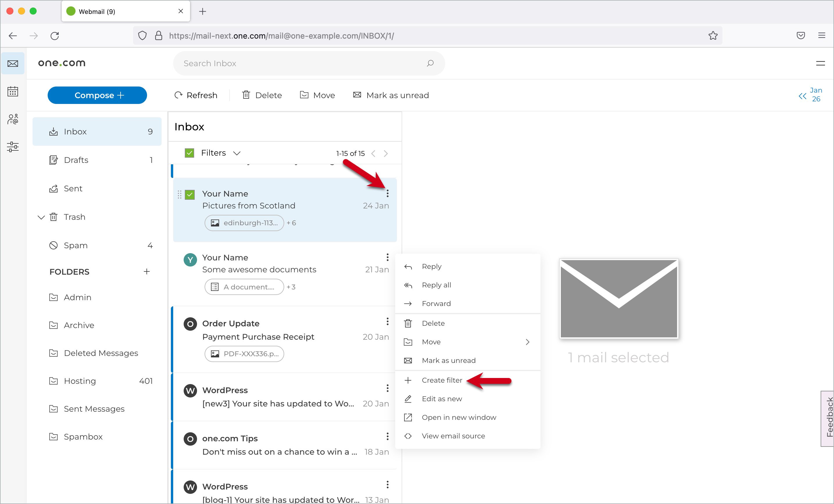
Task: Click the Compose button
Action: (x=97, y=95)
